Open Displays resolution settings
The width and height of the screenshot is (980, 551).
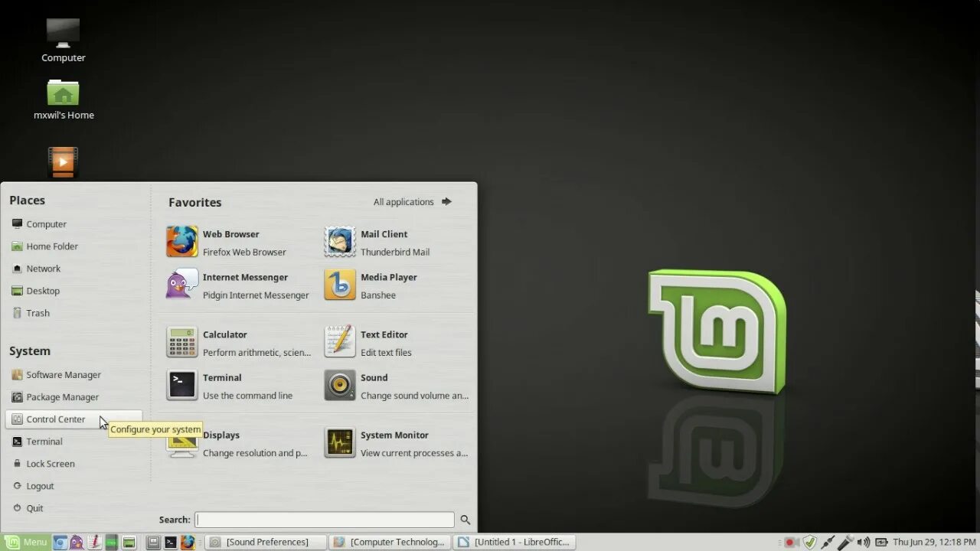239,443
